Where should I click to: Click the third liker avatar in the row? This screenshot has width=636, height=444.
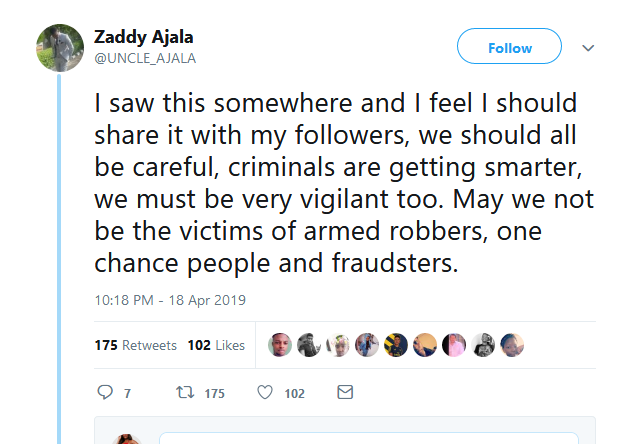339,345
